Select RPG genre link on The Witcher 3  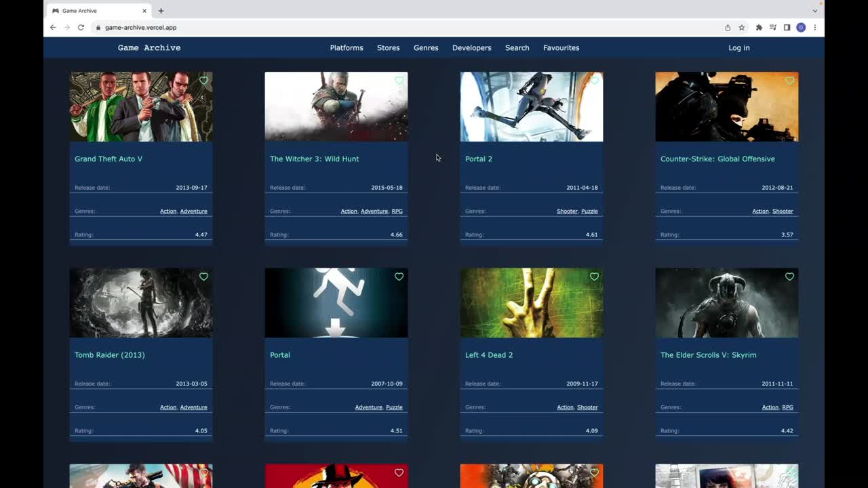click(x=397, y=211)
